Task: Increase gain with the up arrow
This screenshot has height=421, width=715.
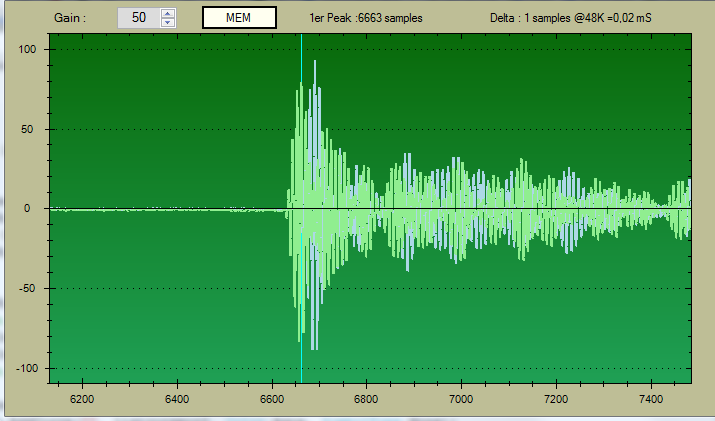Action: coord(167,13)
